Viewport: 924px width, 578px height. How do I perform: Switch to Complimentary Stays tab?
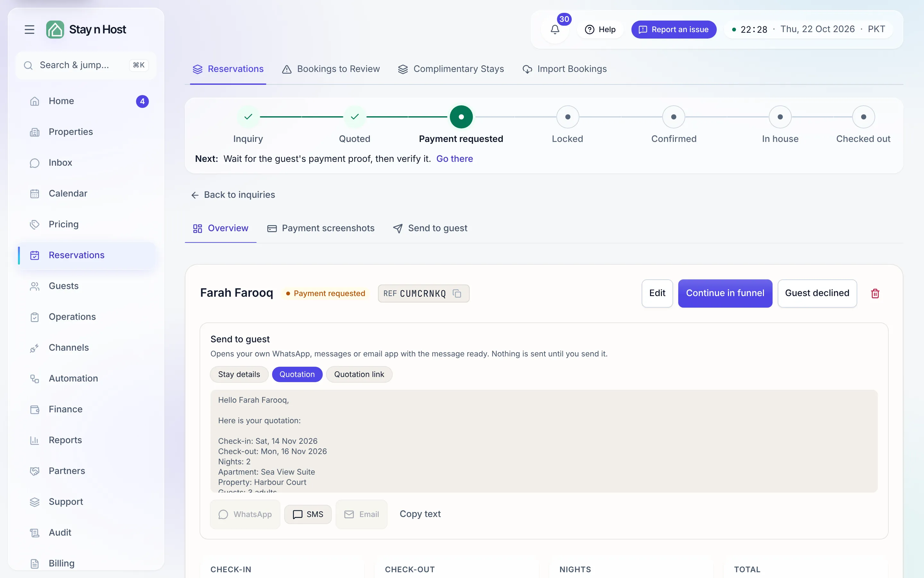pyautogui.click(x=451, y=69)
